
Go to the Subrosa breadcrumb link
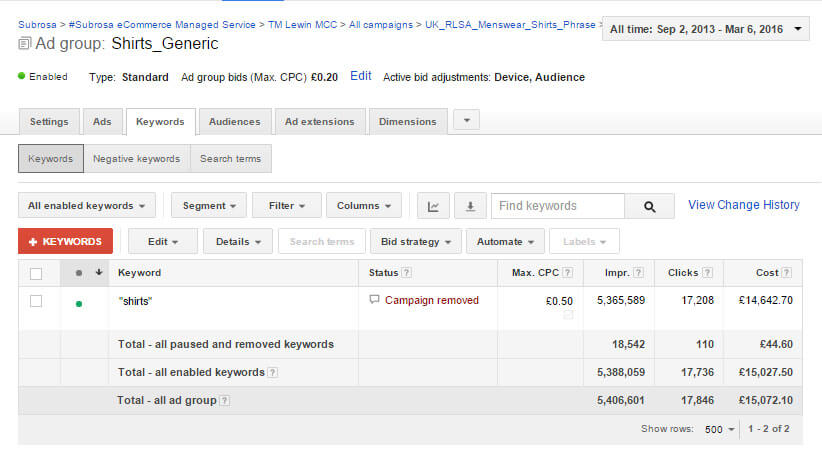tap(37, 25)
